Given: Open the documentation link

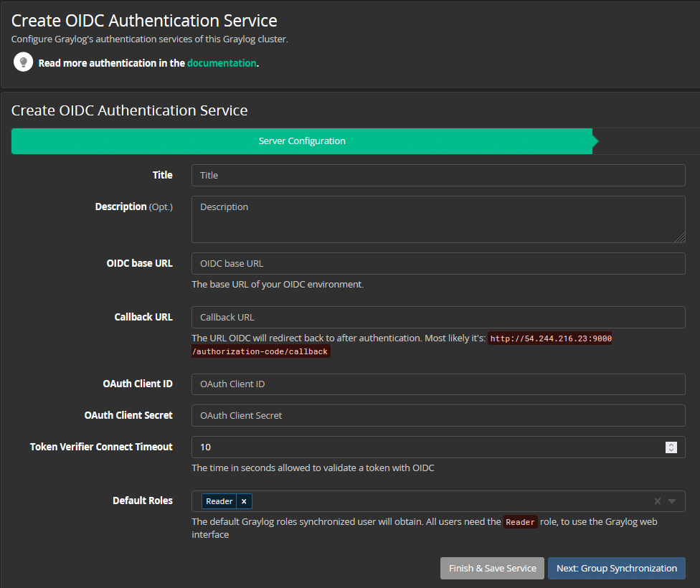Looking at the screenshot, I should coord(221,63).
